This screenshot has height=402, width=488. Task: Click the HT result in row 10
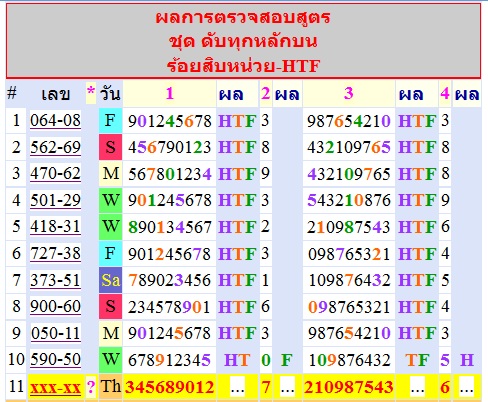click(x=237, y=360)
